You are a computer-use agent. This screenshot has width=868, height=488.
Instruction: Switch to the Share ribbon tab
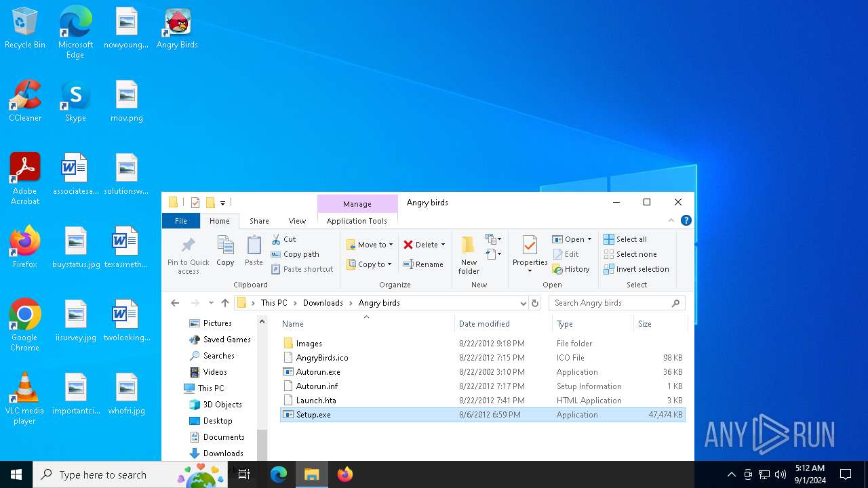coord(259,221)
